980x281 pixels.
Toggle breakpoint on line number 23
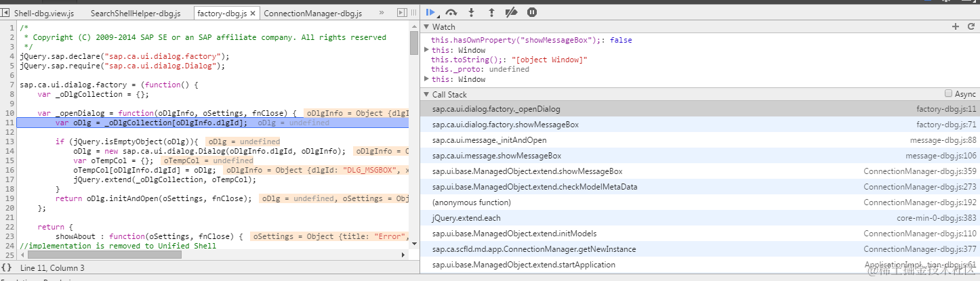point(10,236)
